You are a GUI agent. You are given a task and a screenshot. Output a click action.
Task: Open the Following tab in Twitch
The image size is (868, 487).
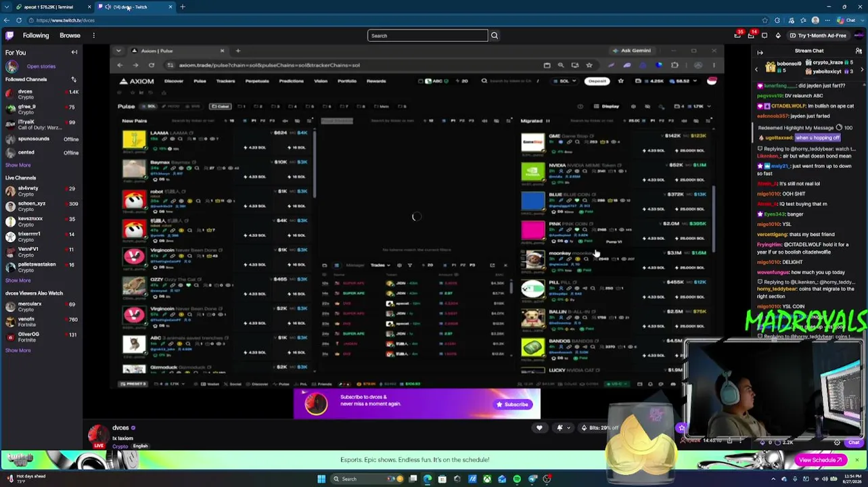click(36, 36)
